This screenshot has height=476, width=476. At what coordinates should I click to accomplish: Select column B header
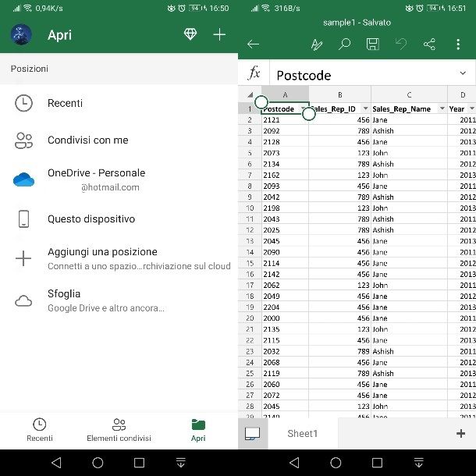[x=339, y=94]
